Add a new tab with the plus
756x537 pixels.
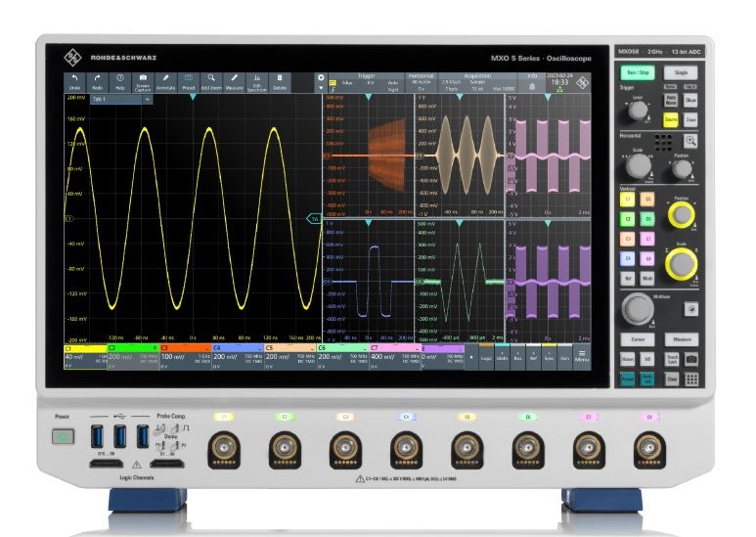148,100
